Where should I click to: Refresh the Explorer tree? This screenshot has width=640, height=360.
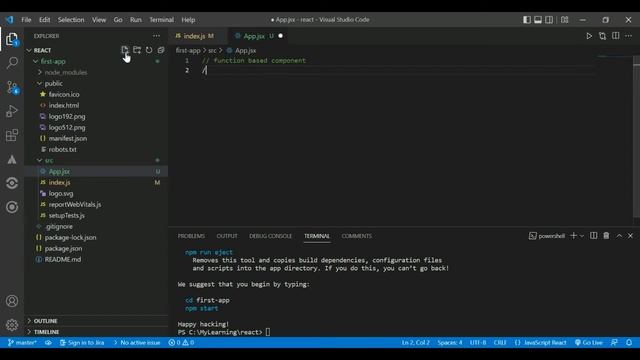point(149,50)
